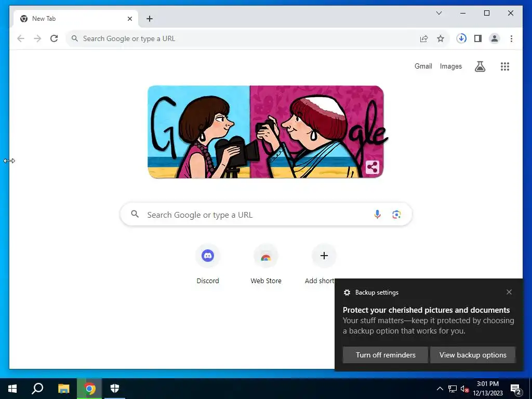Click the browser forward arrow
The width and height of the screenshot is (532, 399).
tap(37, 38)
